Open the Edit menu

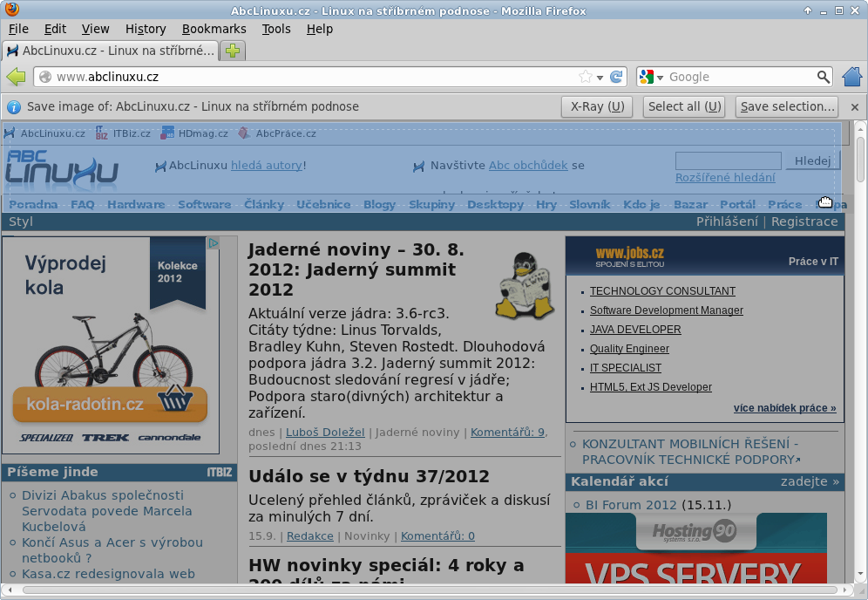click(x=55, y=29)
